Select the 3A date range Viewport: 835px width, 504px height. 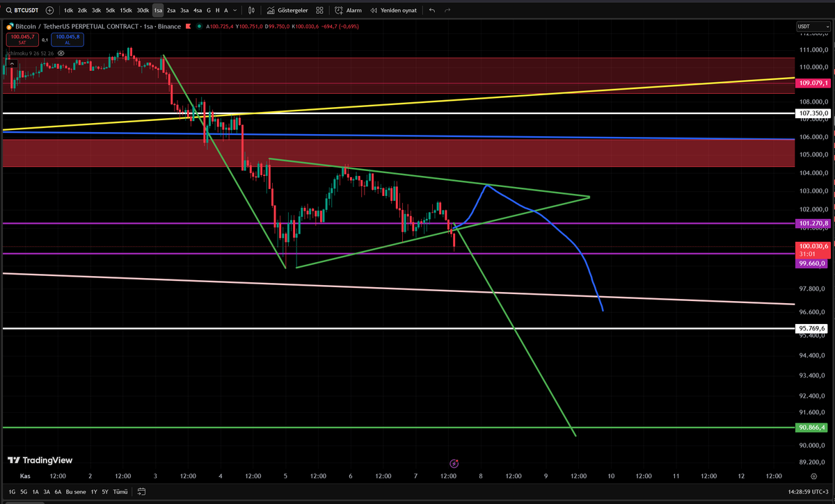point(47,491)
